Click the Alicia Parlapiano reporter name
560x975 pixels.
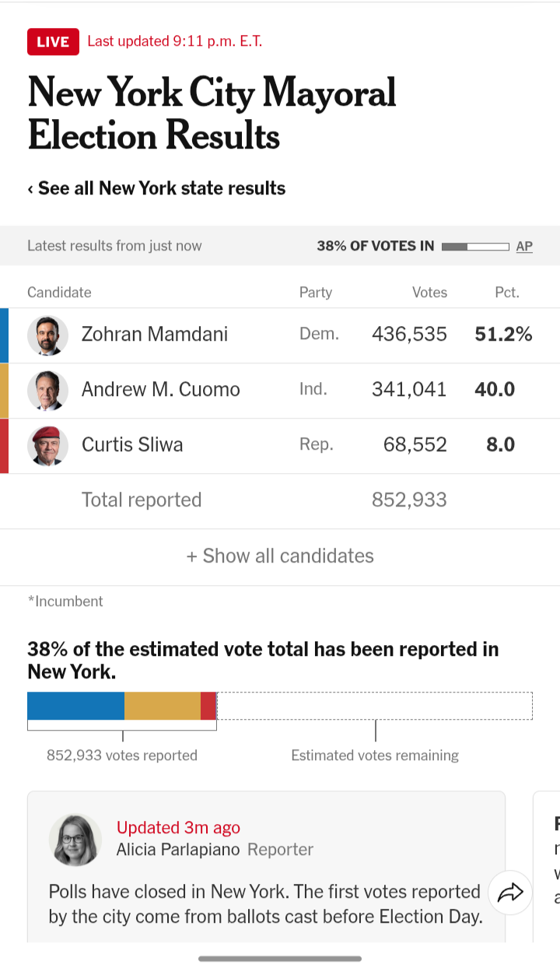point(178,850)
